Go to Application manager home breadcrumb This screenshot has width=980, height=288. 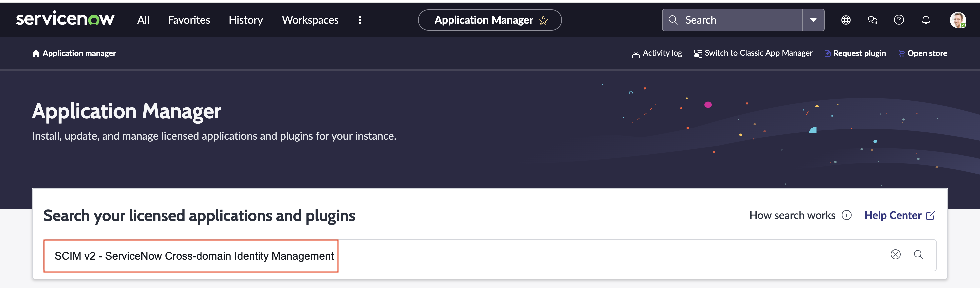click(74, 53)
